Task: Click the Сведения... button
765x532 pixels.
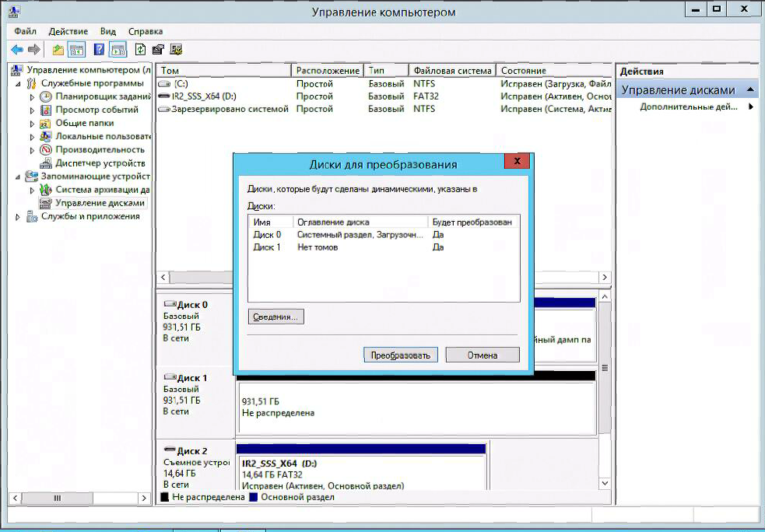Action: [275, 317]
